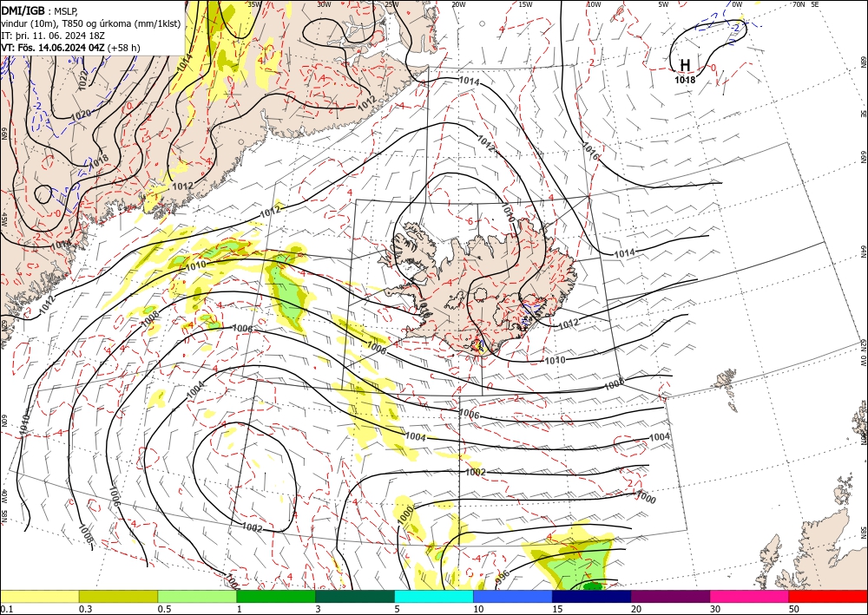Click the dark green 3–5 legend swatch
The image size is (868, 615).
pos(355,596)
